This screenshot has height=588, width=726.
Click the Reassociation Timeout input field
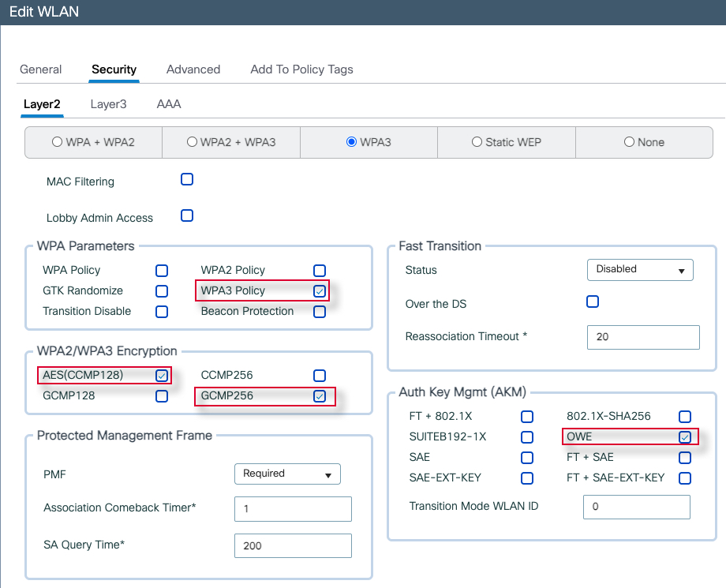pos(643,337)
